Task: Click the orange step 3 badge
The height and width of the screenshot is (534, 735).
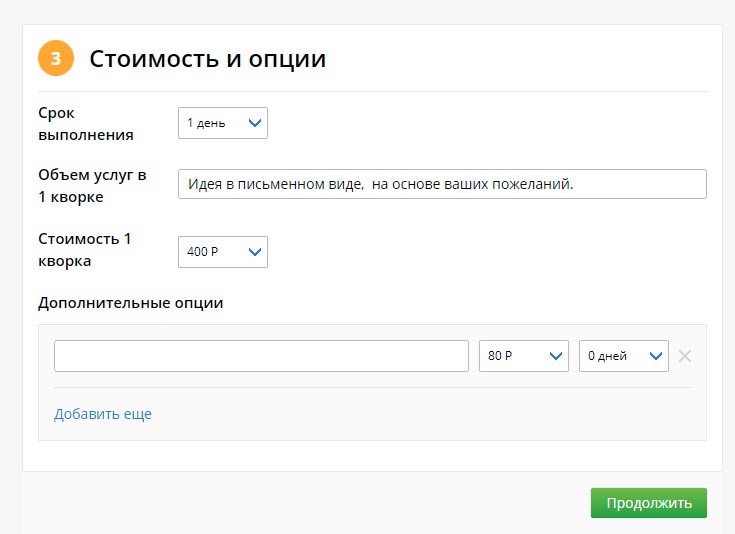Action: (56, 58)
